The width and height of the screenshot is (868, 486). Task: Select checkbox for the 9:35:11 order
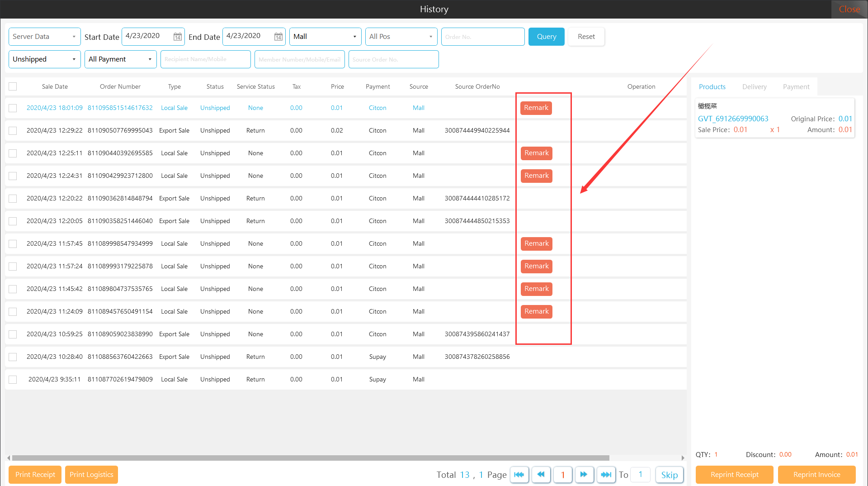tap(13, 380)
